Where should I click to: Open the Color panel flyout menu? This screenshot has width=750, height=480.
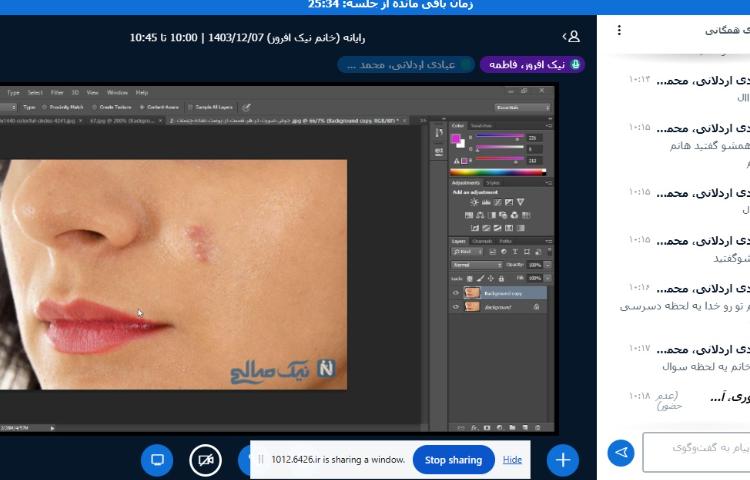pyautogui.click(x=548, y=126)
